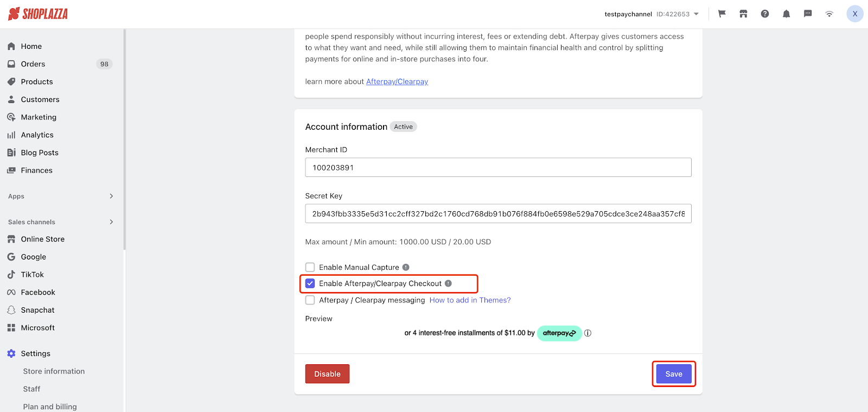
Task: Click the Shoplazza logo
Action: pos(38,14)
